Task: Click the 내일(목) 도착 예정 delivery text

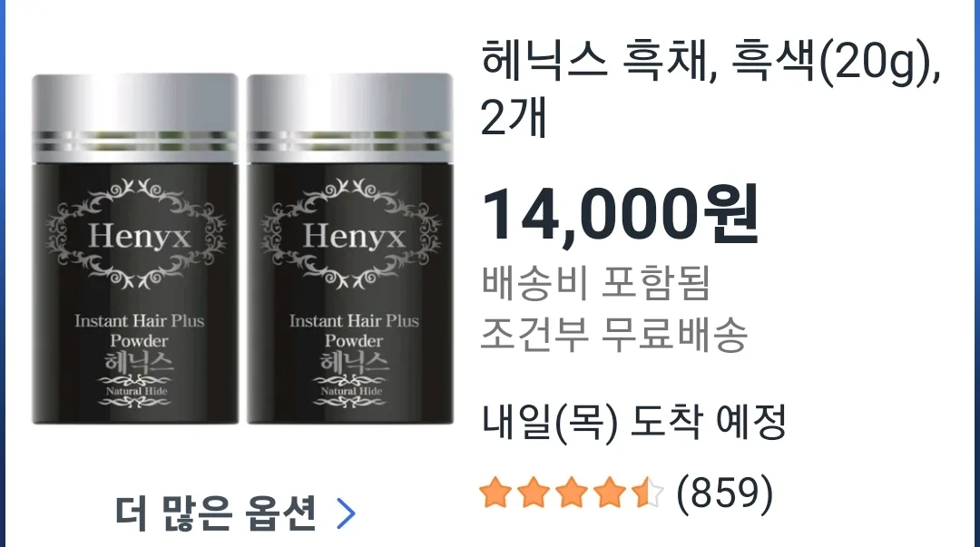Action: point(633,422)
